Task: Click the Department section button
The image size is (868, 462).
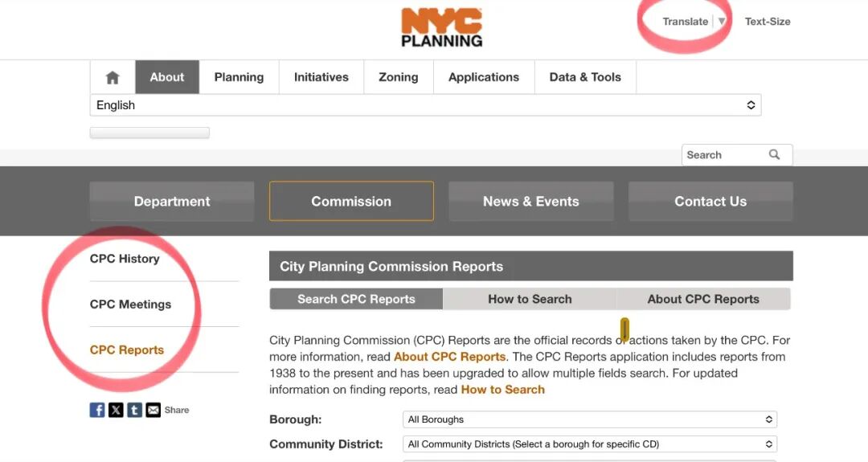Action: point(172,202)
